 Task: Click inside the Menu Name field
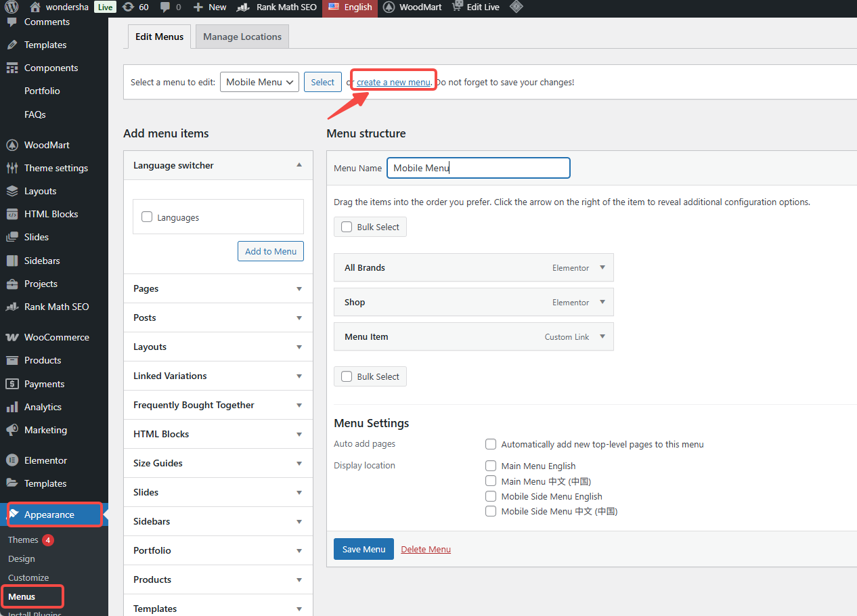click(x=478, y=167)
